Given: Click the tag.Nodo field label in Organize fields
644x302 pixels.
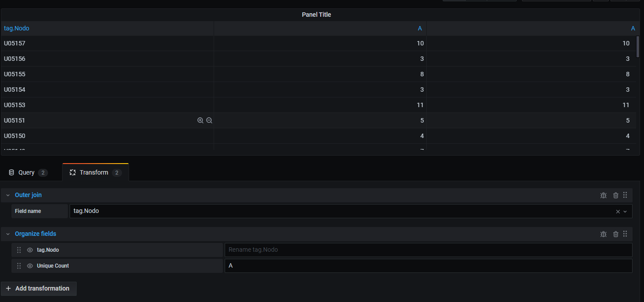Looking at the screenshot, I should pyautogui.click(x=48, y=250).
